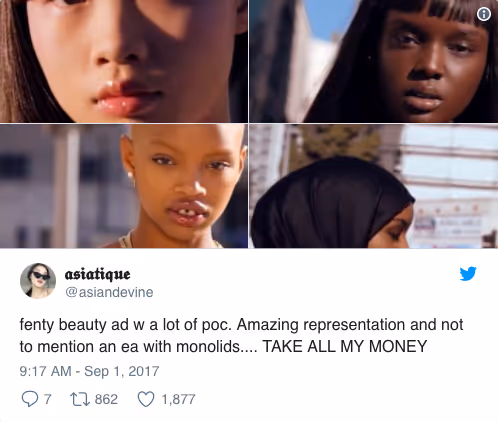The height and width of the screenshot is (422, 498).
Task: Click the 862 retweets count
Action: (x=106, y=399)
